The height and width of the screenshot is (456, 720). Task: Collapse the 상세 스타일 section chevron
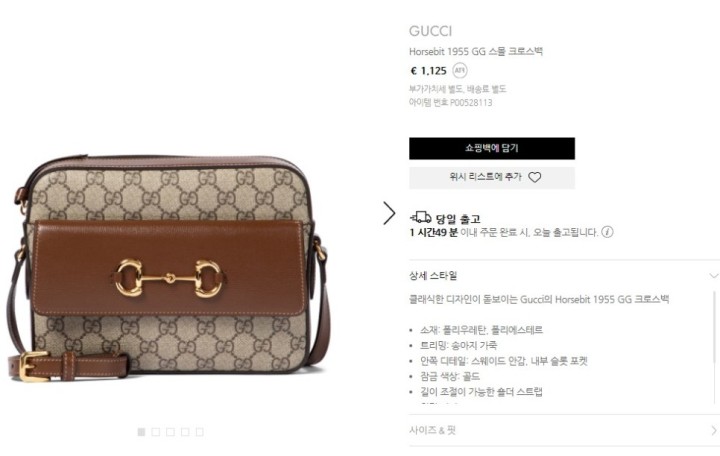point(714,276)
